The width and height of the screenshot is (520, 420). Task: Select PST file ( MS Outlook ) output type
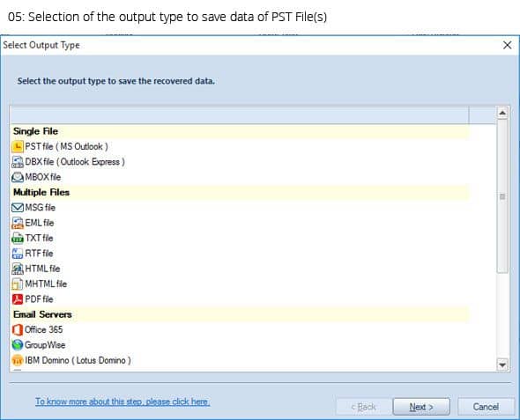pos(66,146)
